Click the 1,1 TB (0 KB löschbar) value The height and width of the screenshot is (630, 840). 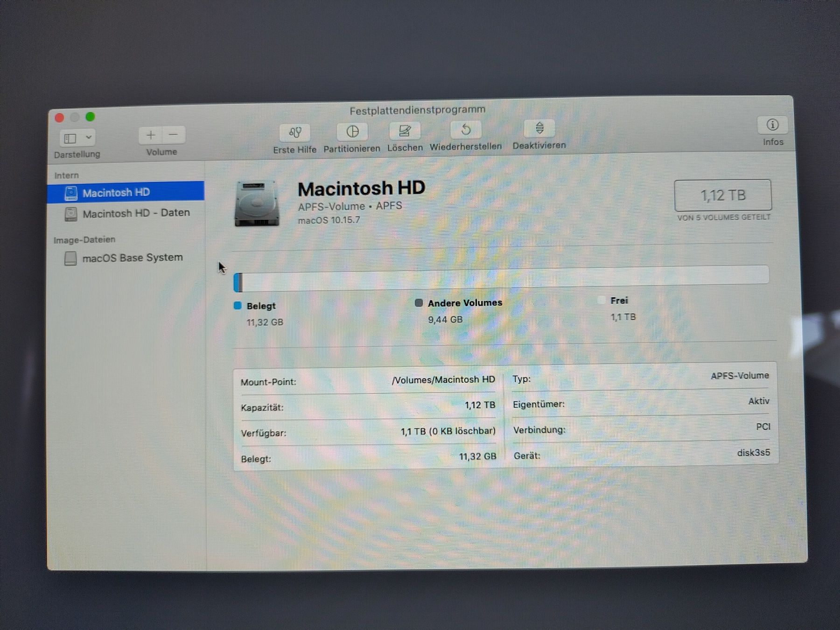point(448,431)
